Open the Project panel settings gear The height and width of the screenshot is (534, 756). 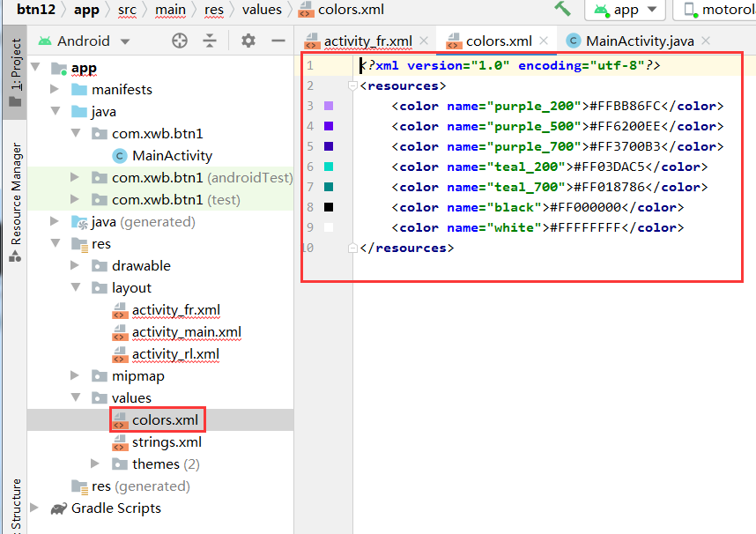pos(247,41)
